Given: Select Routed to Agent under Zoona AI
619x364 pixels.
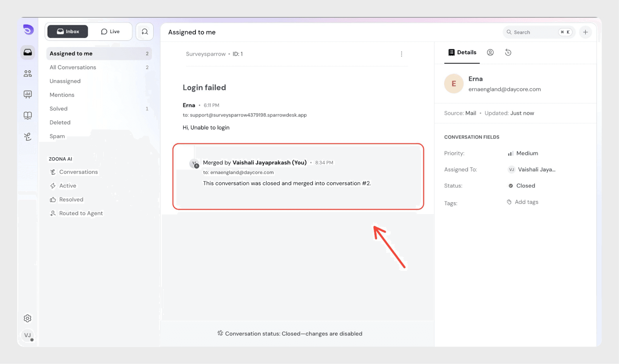Looking at the screenshot, I should click(81, 213).
